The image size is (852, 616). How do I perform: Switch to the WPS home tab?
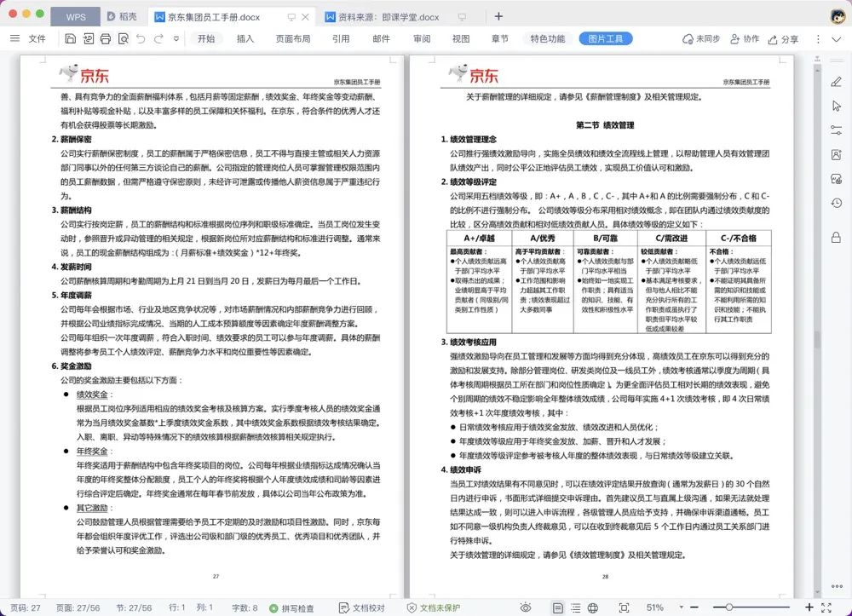point(76,17)
